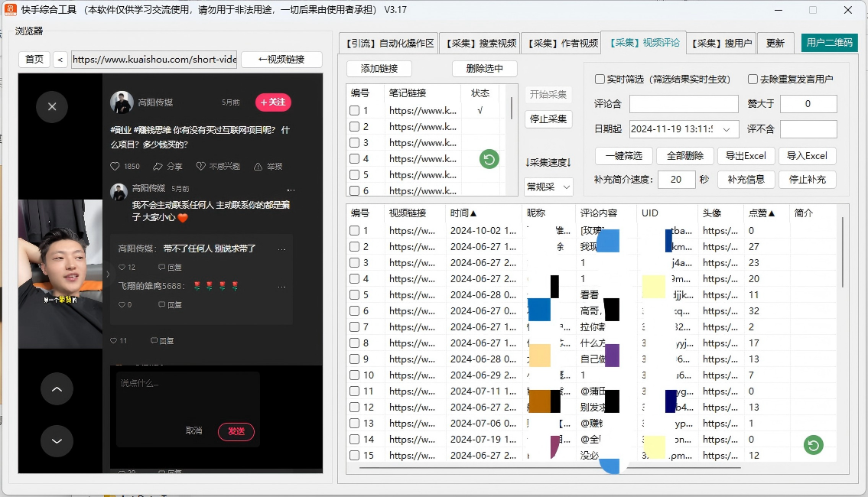Click the 补充简介速度 seconds field
The width and height of the screenshot is (868, 497).
coord(677,180)
